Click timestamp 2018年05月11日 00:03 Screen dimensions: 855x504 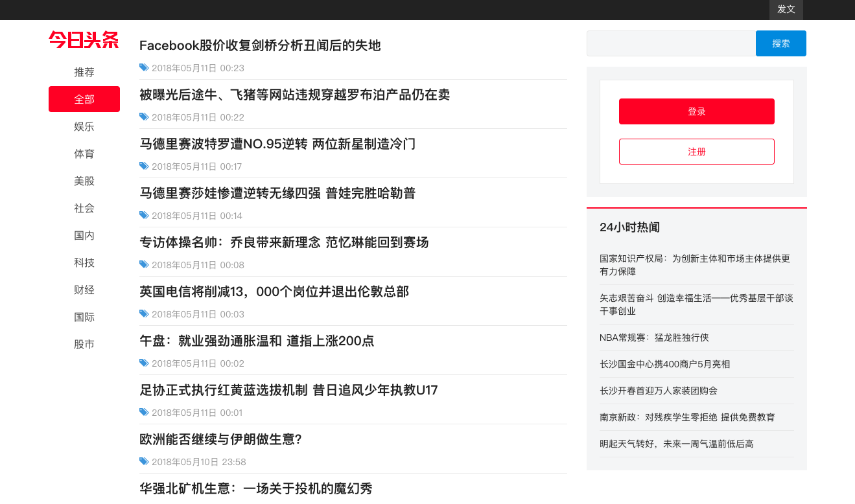click(198, 314)
